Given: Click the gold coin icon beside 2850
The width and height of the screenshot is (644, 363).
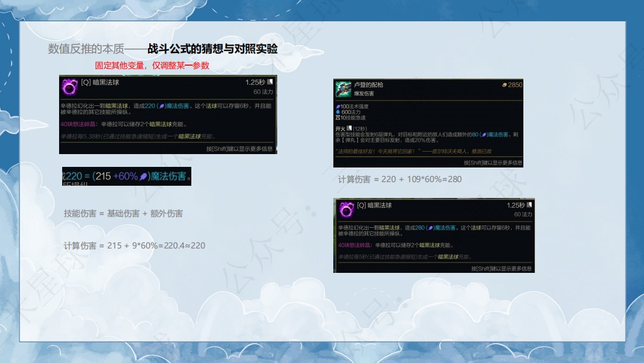Looking at the screenshot, I should click(504, 85).
